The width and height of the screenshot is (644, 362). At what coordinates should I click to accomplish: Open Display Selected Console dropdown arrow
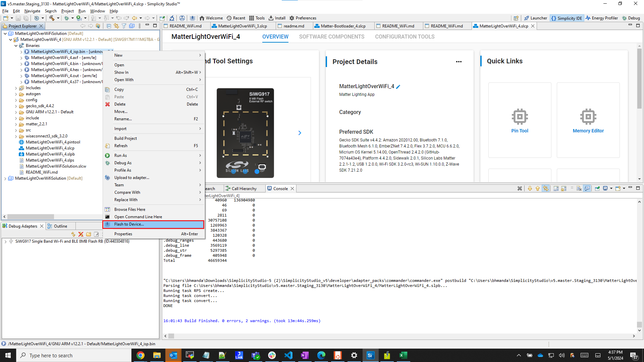click(x=611, y=188)
